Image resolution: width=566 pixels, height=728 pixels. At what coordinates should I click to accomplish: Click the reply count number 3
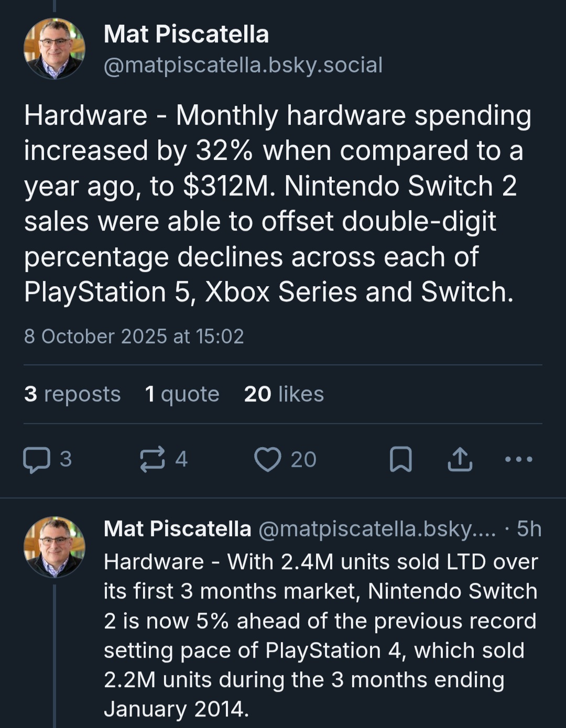click(66, 460)
